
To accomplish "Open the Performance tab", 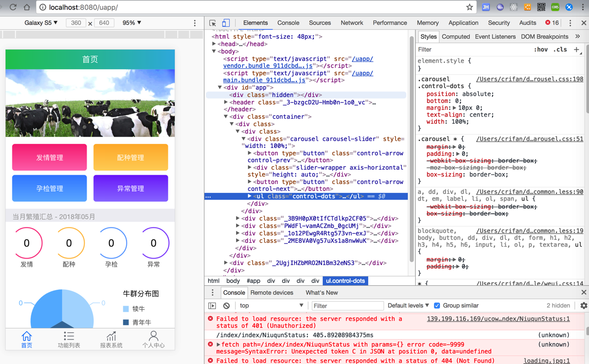I will click(390, 23).
